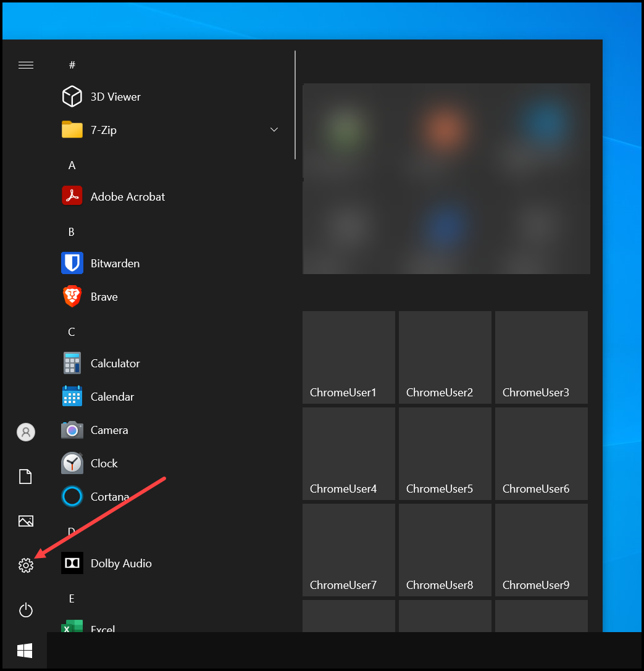Click the Windows Start button on the taskbar
This screenshot has height=671, width=644.
click(25, 651)
